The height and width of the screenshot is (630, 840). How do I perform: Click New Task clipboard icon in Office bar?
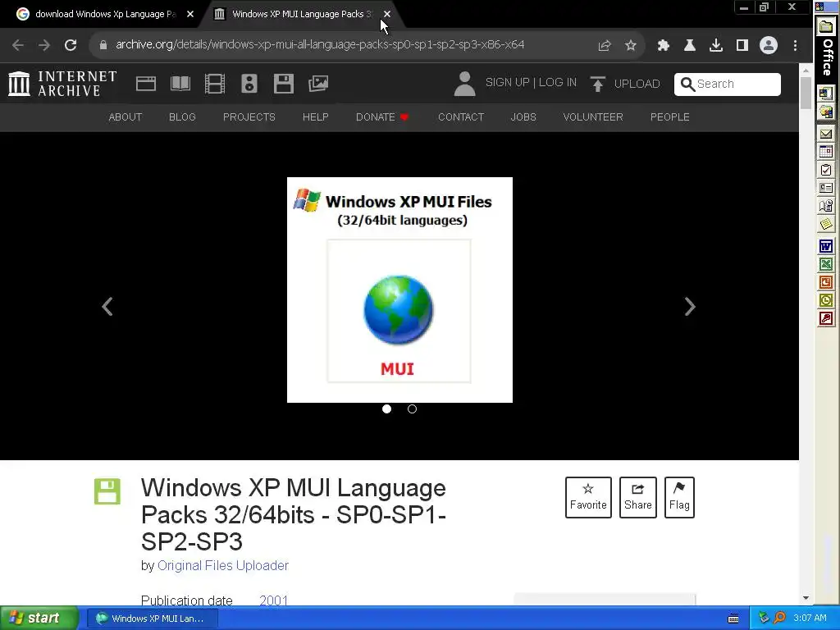click(x=825, y=170)
